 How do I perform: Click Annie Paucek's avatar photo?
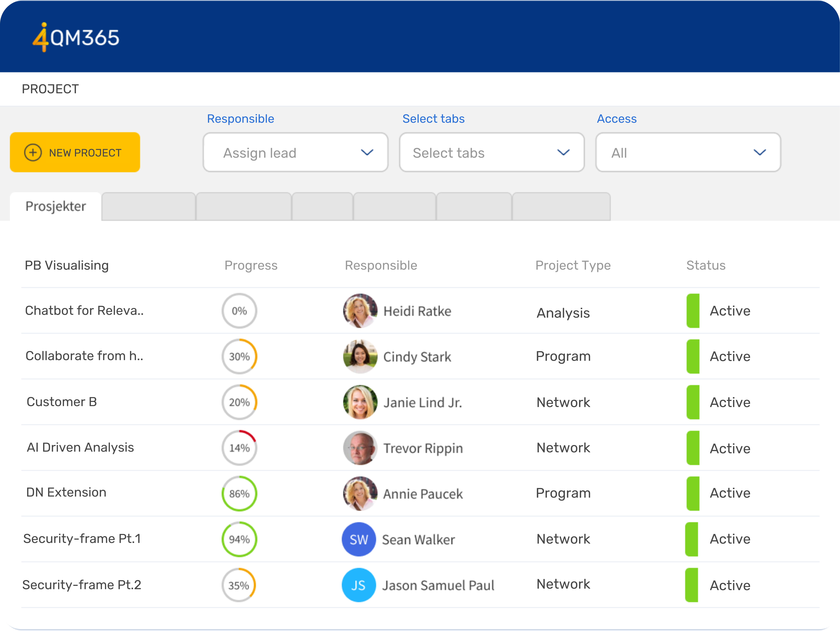pos(360,493)
